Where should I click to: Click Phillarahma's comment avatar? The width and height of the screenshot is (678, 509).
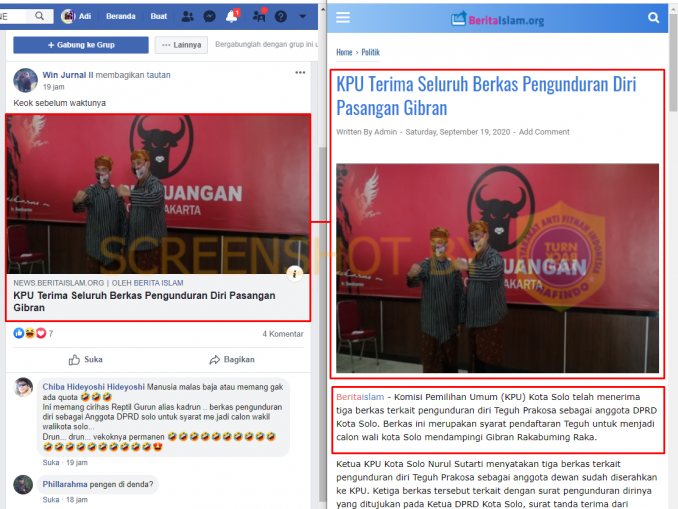[23, 485]
